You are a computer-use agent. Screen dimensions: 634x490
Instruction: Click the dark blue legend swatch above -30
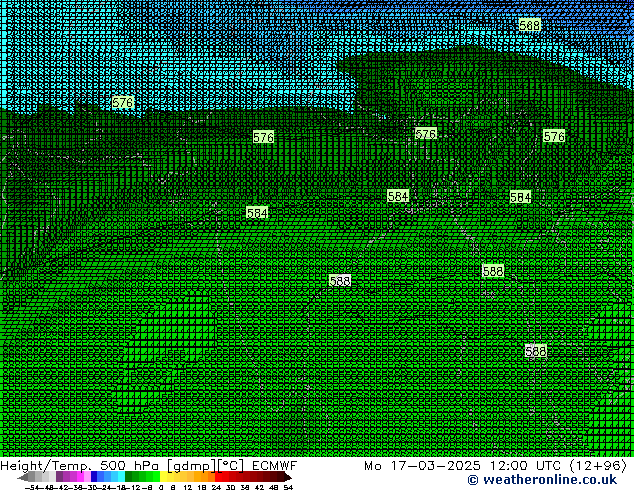pos(94,477)
